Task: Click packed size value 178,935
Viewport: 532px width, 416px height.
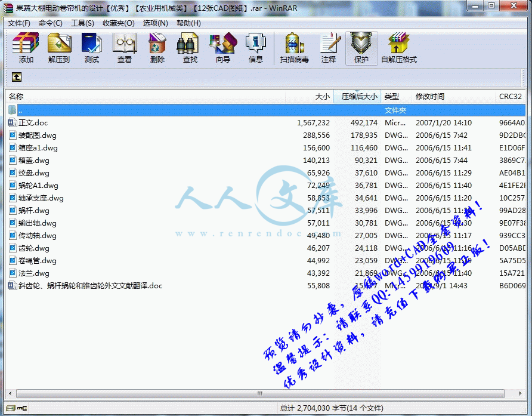Action: pyautogui.click(x=364, y=135)
